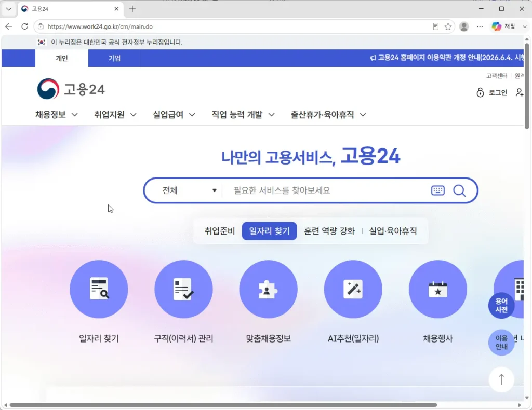
Task: Add page to favorites star icon
Action: pyautogui.click(x=448, y=26)
